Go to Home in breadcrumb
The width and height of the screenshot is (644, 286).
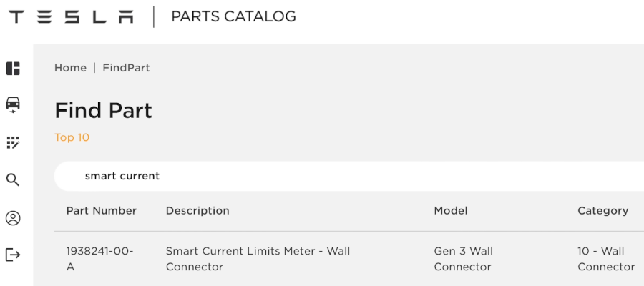click(x=70, y=68)
